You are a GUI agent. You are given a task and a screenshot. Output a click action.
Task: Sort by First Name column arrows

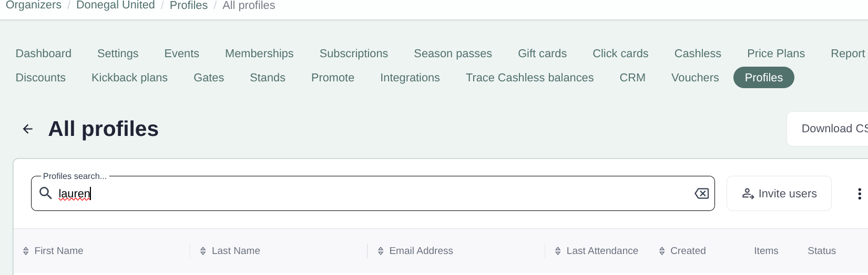pos(26,251)
